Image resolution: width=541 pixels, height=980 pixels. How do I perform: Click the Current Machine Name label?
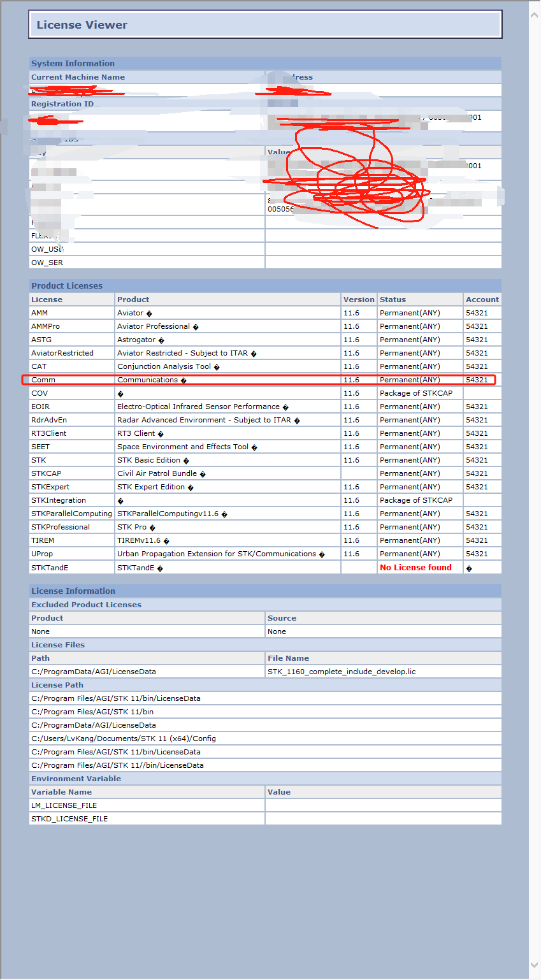point(78,77)
